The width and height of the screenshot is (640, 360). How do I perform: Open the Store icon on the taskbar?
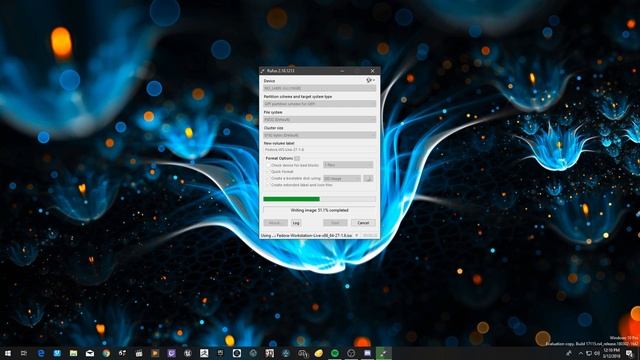coord(57,353)
